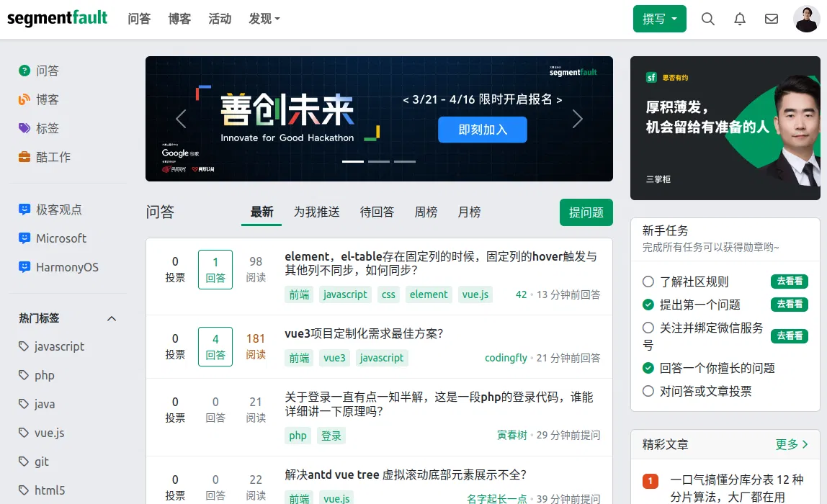Expand the 发现 navigation menu
This screenshot has width=827, height=504.
pyautogui.click(x=264, y=19)
